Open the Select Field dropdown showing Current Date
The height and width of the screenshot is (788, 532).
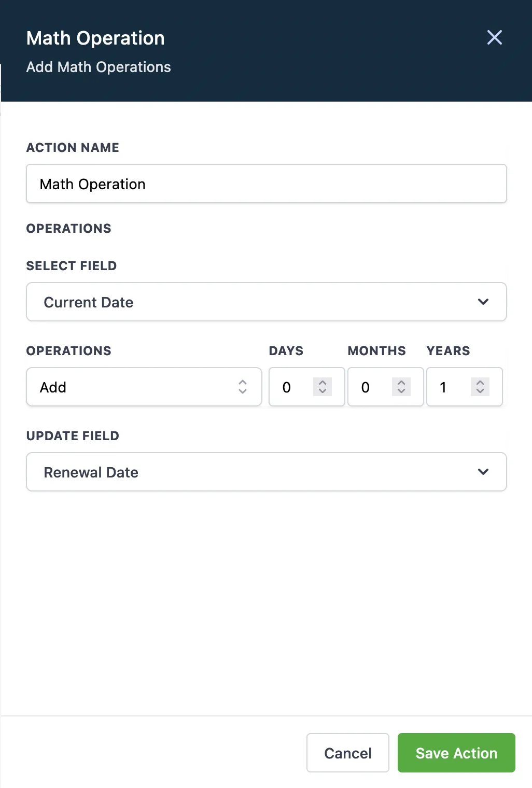pos(259,302)
